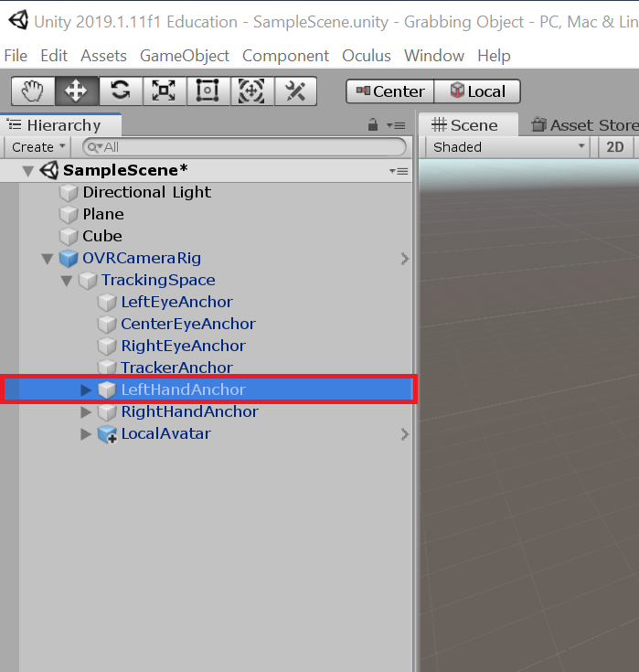Click the Hierarchy search field
The image size is (639, 672).
(244, 147)
